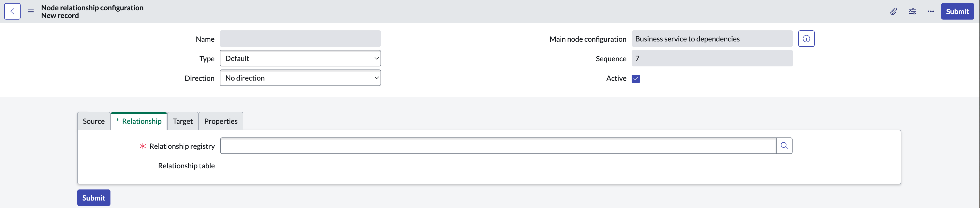This screenshot has height=208, width=980.
Task: Toggle the Active checkbox
Action: (636, 79)
